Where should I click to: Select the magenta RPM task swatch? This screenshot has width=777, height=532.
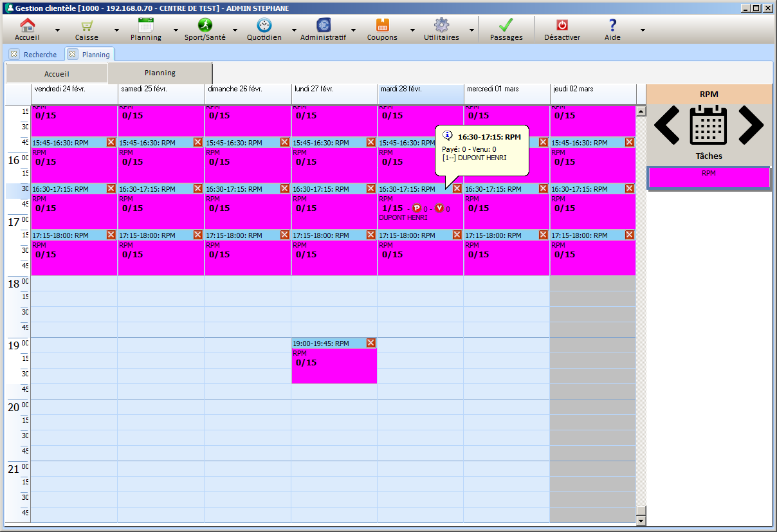coord(709,178)
